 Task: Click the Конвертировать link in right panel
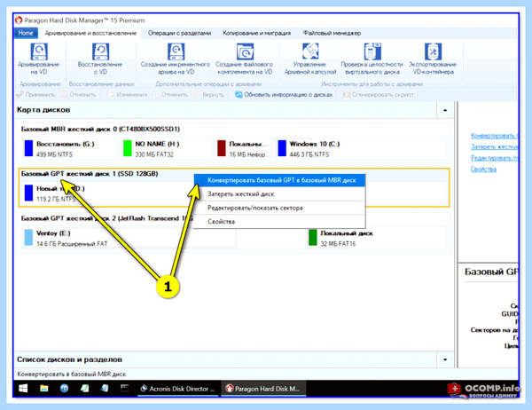tap(495, 136)
